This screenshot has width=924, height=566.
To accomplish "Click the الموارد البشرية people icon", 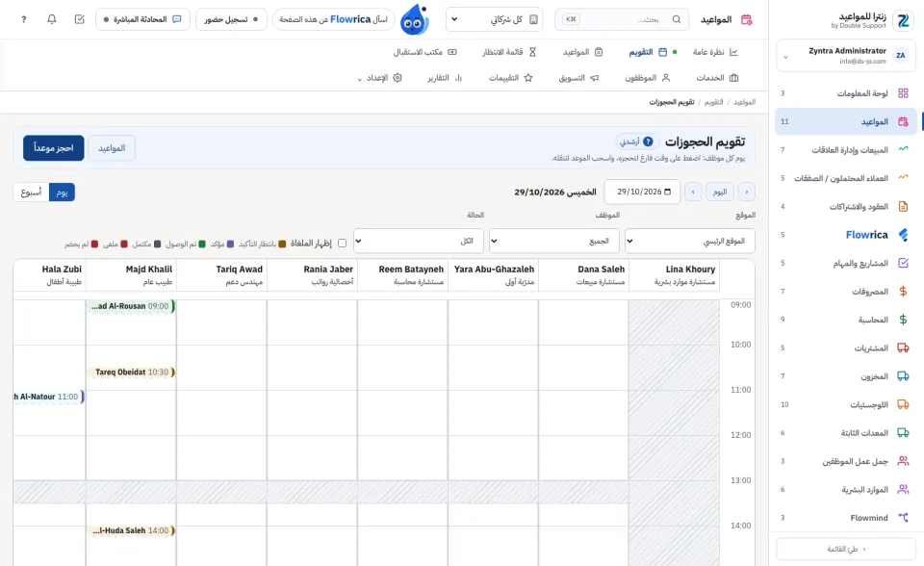I will 903,489.
